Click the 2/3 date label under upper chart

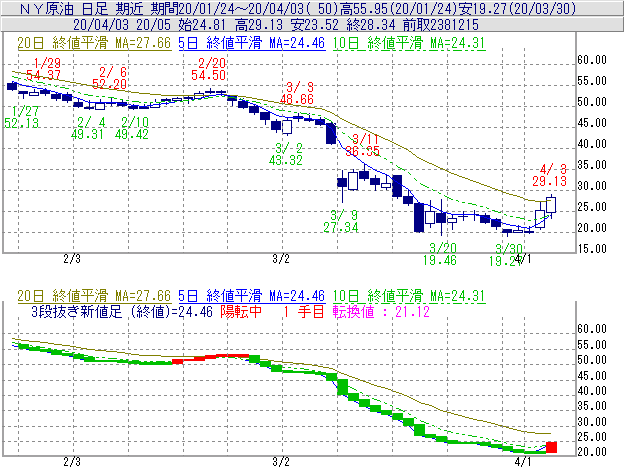[x=72, y=259]
